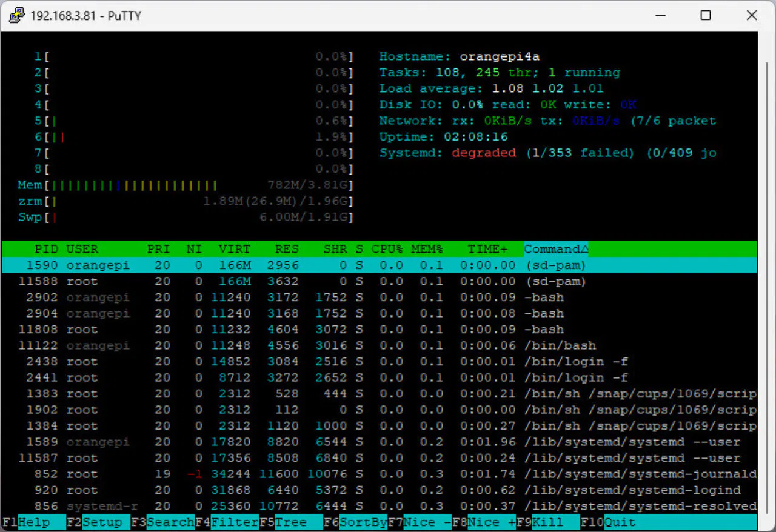Screen dimensions: 776x532
Task: Reverse sort on the Command column header
Action: click(554, 248)
